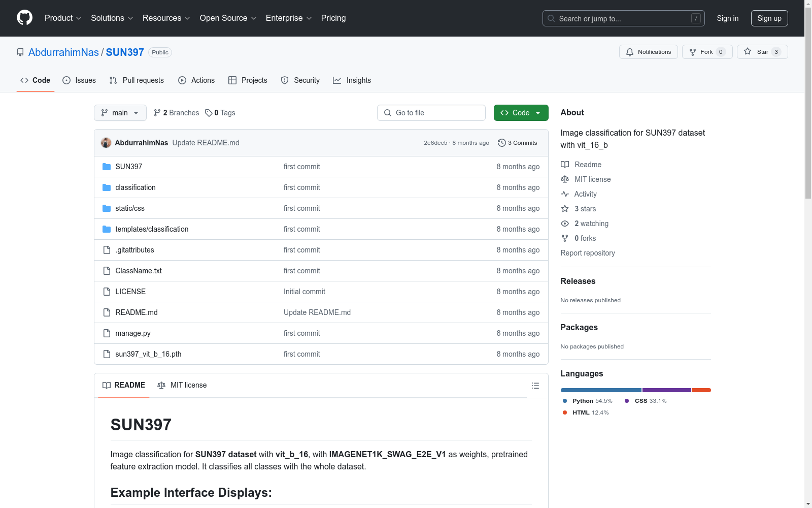Click the templates/classification folder icon

pyautogui.click(x=107, y=229)
